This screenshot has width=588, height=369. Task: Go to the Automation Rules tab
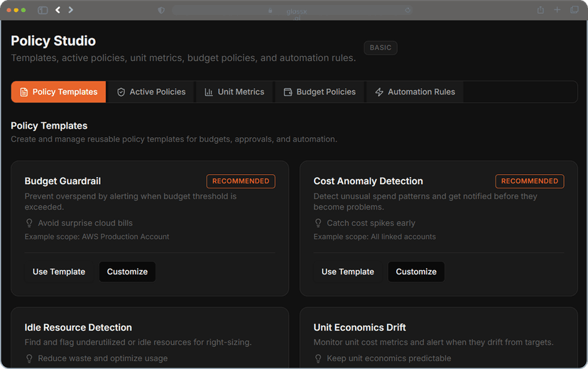click(415, 92)
